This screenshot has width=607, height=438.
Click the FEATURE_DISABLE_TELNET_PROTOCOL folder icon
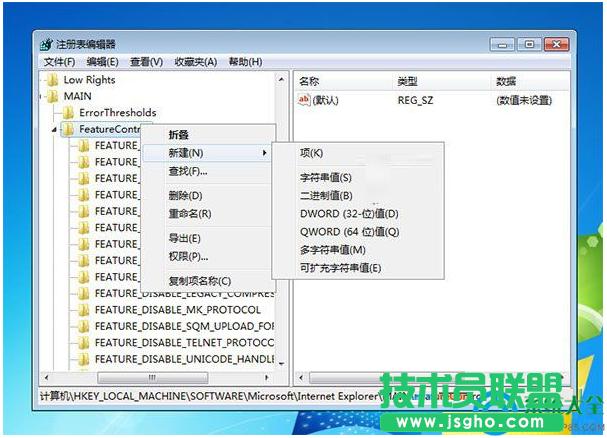coord(84,343)
